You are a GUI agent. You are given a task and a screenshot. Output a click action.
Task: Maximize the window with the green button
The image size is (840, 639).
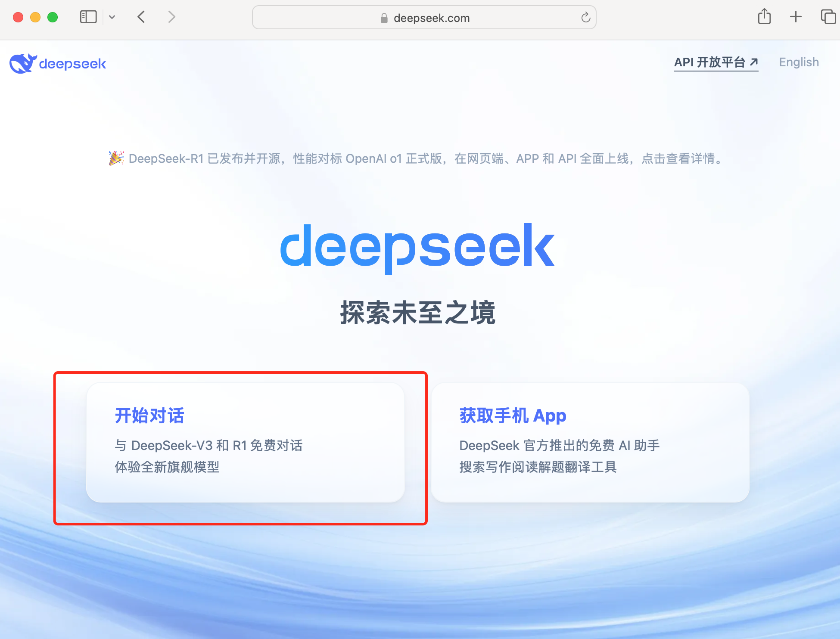[x=53, y=17]
